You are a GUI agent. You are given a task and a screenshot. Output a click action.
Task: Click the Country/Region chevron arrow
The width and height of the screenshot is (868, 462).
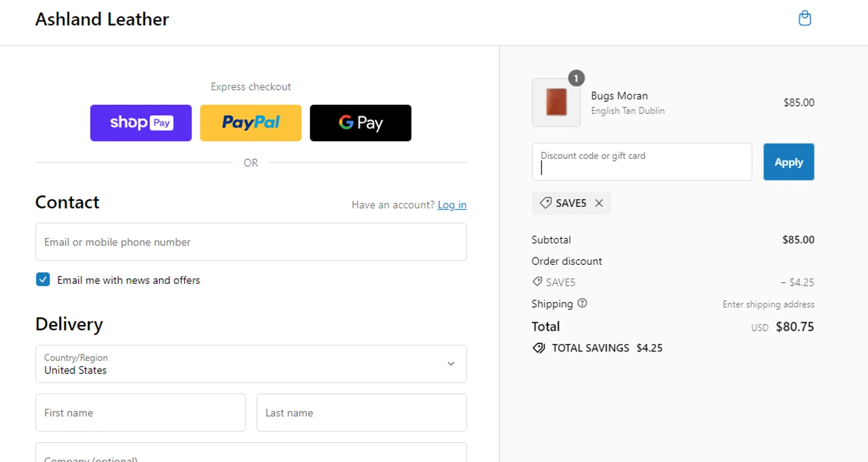451,364
